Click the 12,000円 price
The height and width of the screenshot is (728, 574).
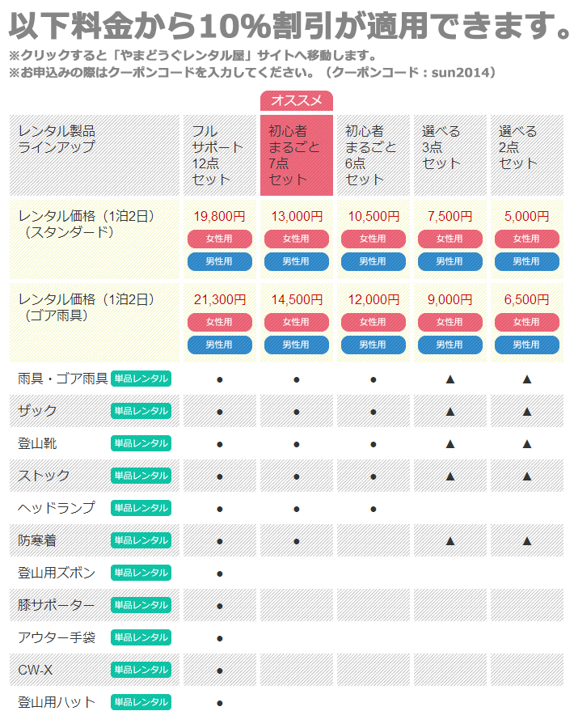pyautogui.click(x=374, y=300)
